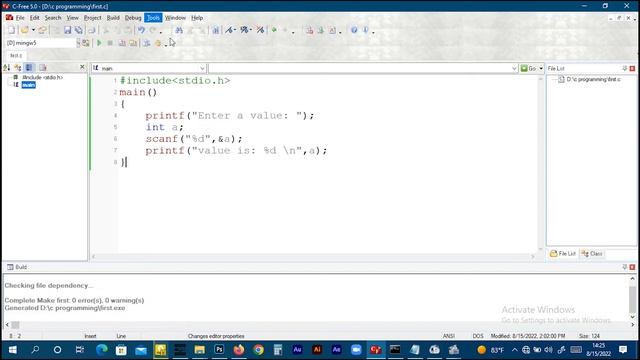Pin the Build output panel
The image size is (640, 360).
624,267
